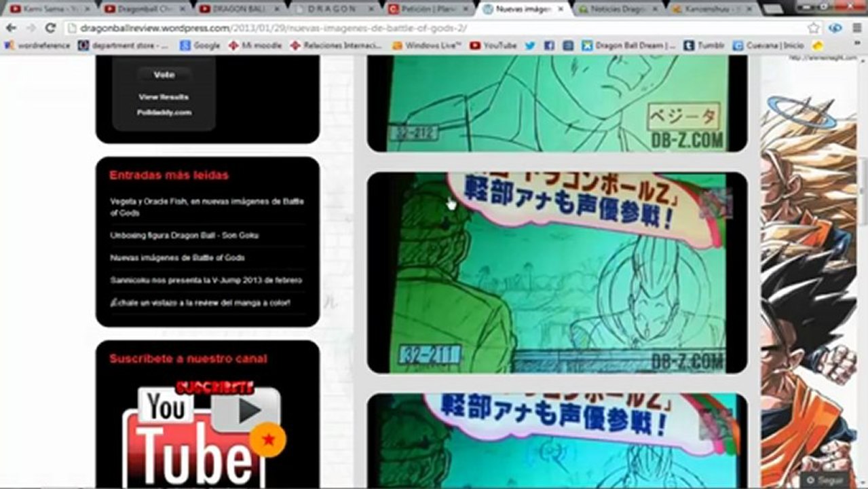Open the middle green sketch image

click(556, 272)
